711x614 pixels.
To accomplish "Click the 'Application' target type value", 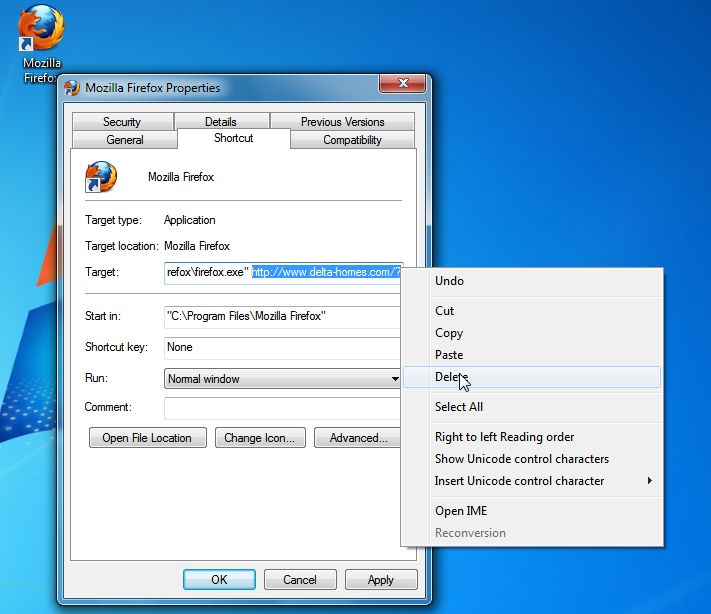I will pyautogui.click(x=190, y=220).
